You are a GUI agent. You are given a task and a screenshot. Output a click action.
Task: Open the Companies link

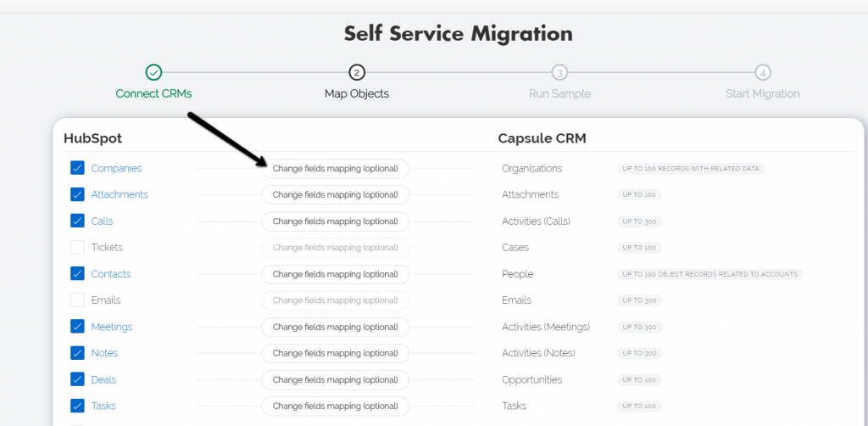tap(116, 168)
